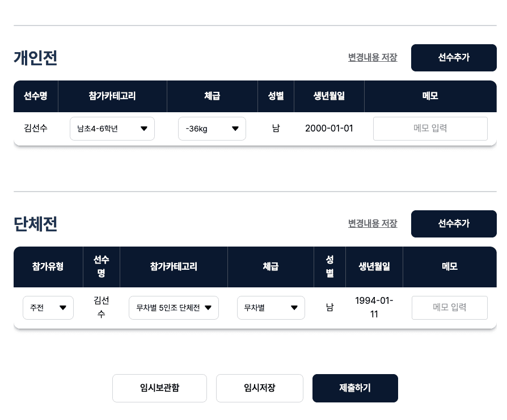Image resolution: width=507 pixels, height=420 pixels.
Task: Select the 김선수 name cell in 단체전
Action: coord(101,307)
